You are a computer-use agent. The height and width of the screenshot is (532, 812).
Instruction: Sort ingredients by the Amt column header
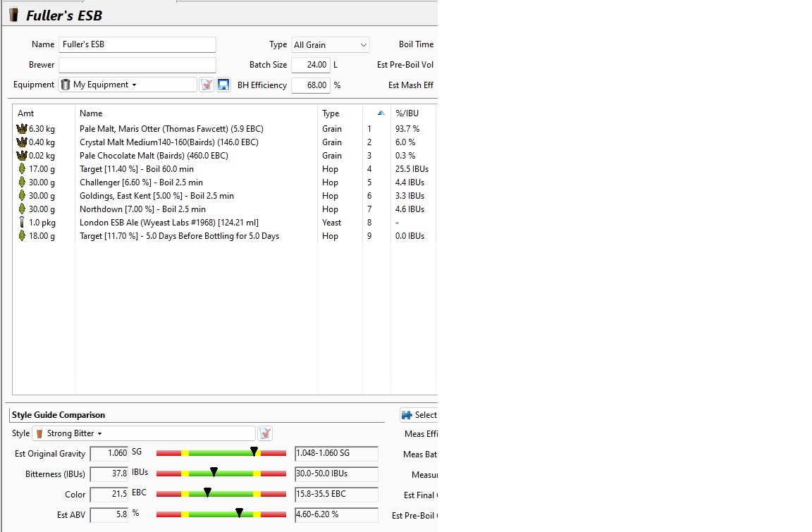click(25, 113)
